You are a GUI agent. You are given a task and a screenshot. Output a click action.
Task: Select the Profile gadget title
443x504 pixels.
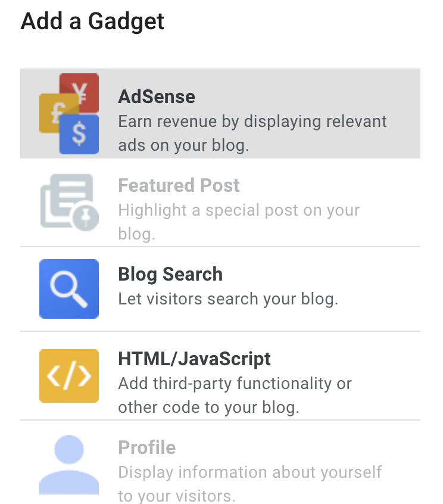pyautogui.click(x=146, y=447)
